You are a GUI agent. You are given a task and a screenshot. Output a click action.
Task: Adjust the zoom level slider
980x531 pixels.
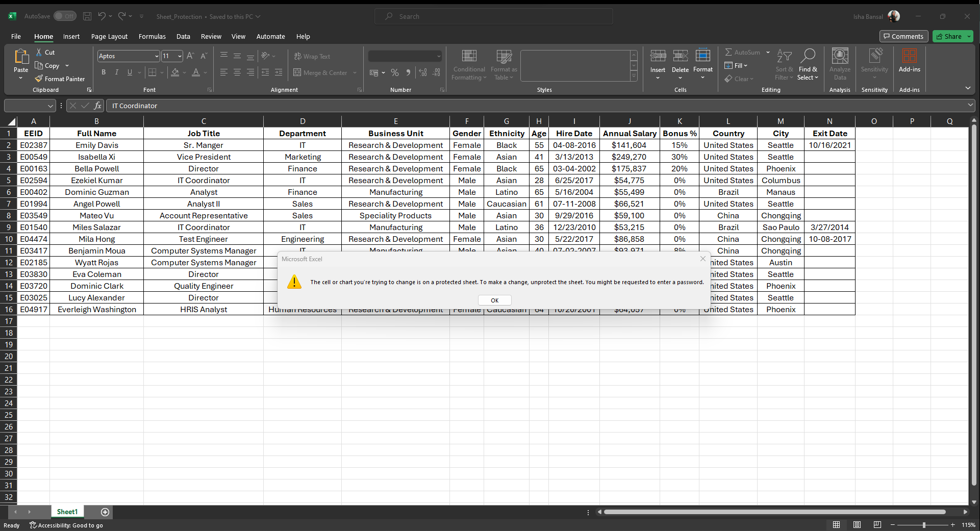[x=924, y=525]
